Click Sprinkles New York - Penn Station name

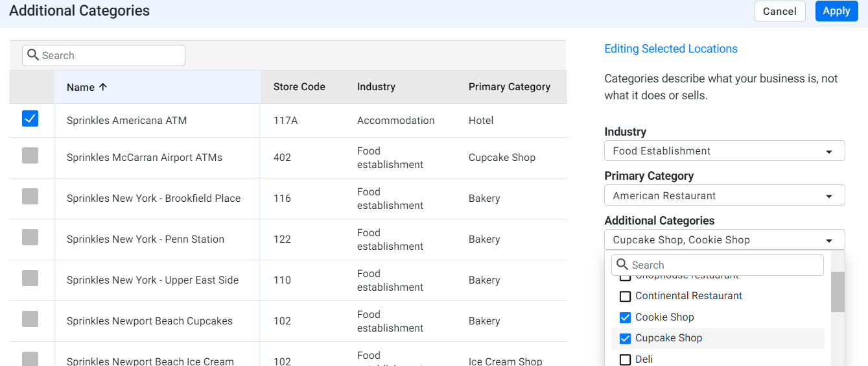coord(145,239)
